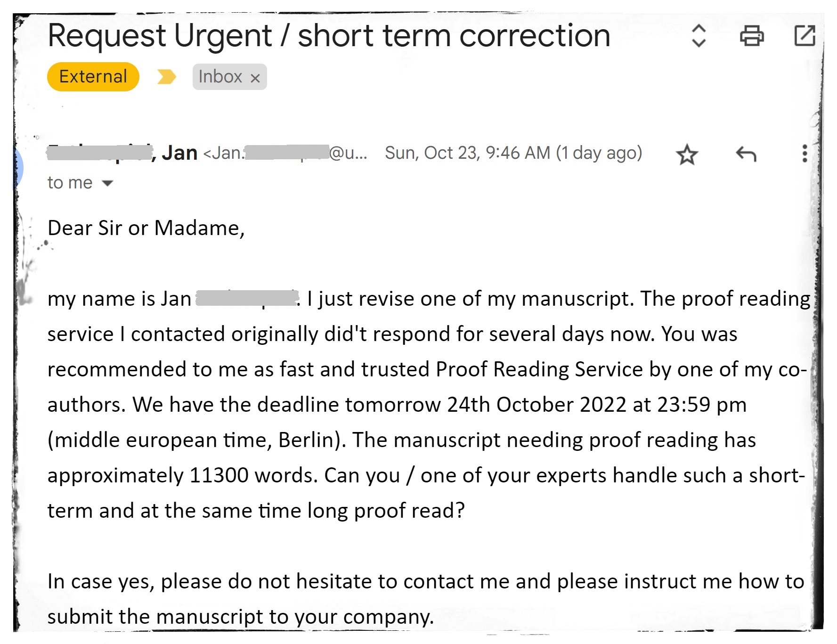
Task: Click the sender email address
Action: (x=285, y=153)
